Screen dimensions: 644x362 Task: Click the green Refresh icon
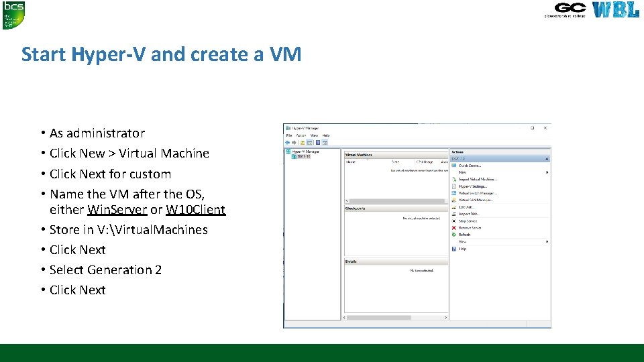point(454,235)
